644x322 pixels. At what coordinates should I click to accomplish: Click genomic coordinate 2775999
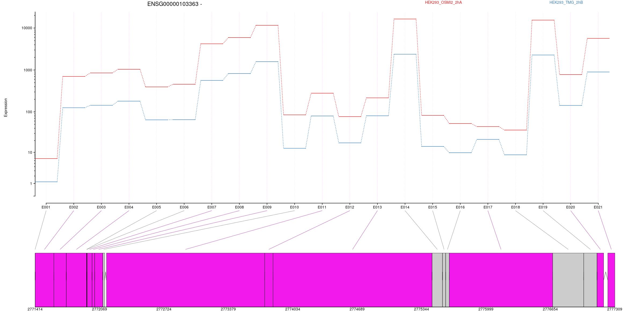pyautogui.click(x=486, y=309)
